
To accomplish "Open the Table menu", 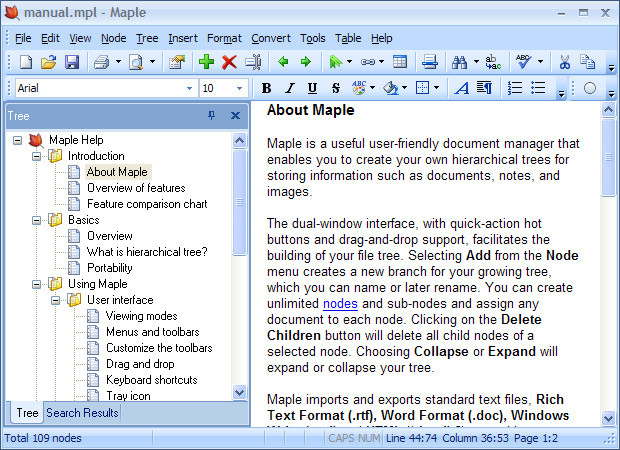I will coord(348,38).
